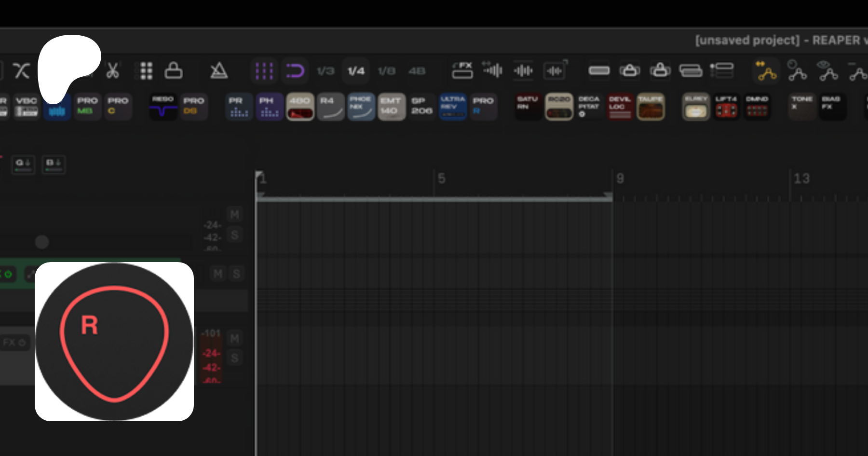Open the Pro MB plugin shortcut
868x456 pixels.
pos(87,106)
